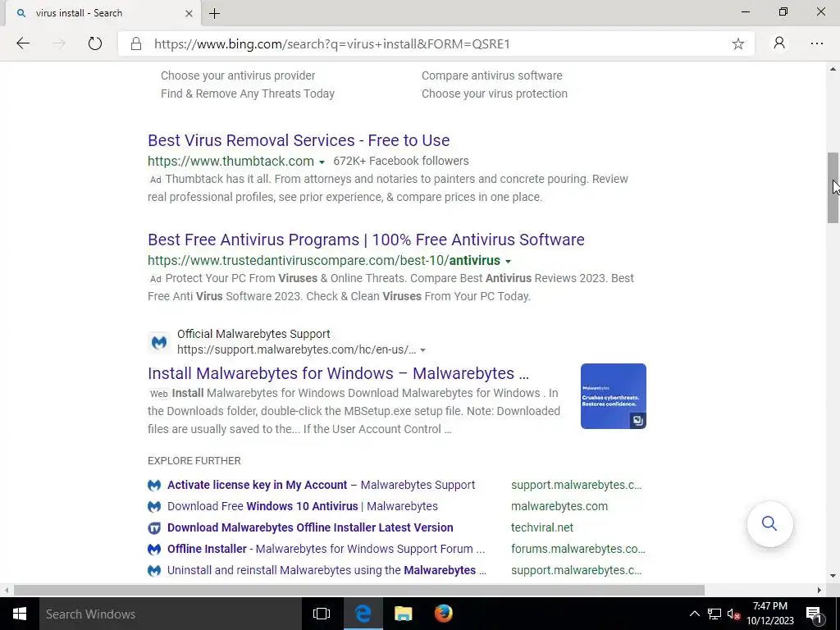Click the floating blue search magnifier button

click(769, 523)
